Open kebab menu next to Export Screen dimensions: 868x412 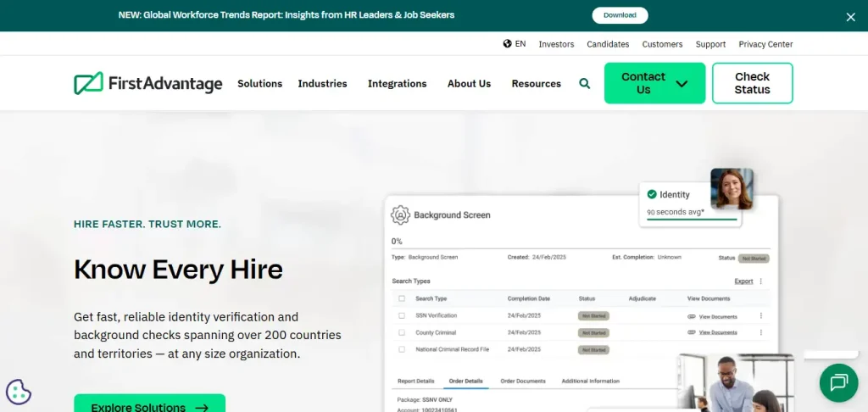click(760, 281)
